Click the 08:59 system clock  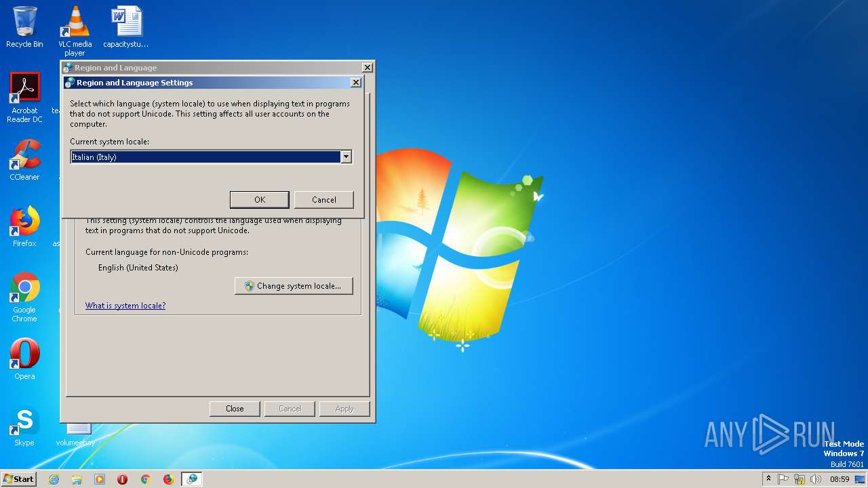(x=840, y=479)
